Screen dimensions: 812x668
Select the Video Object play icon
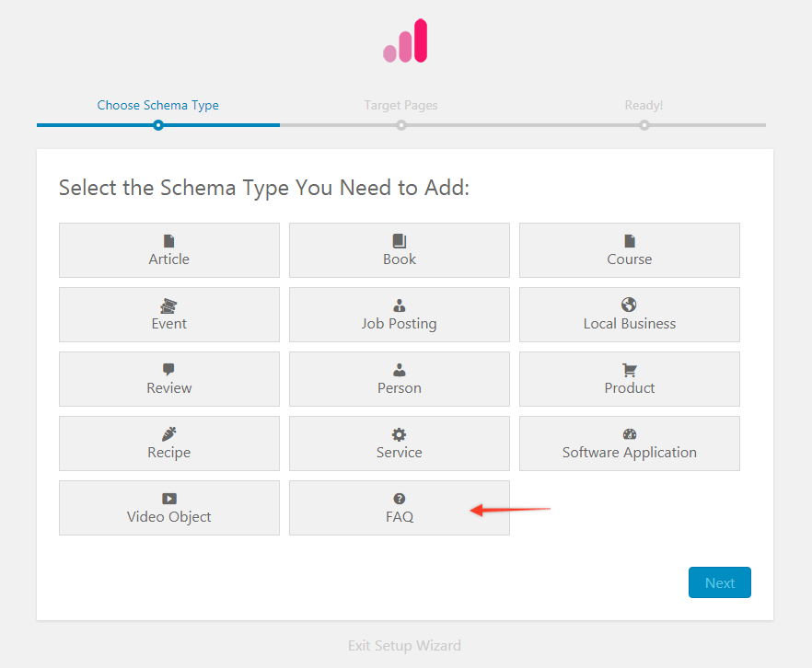169,499
